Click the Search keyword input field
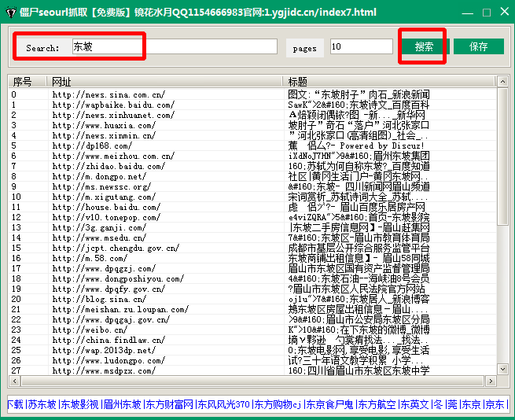The width and height of the screenshot is (515, 420). (x=175, y=46)
